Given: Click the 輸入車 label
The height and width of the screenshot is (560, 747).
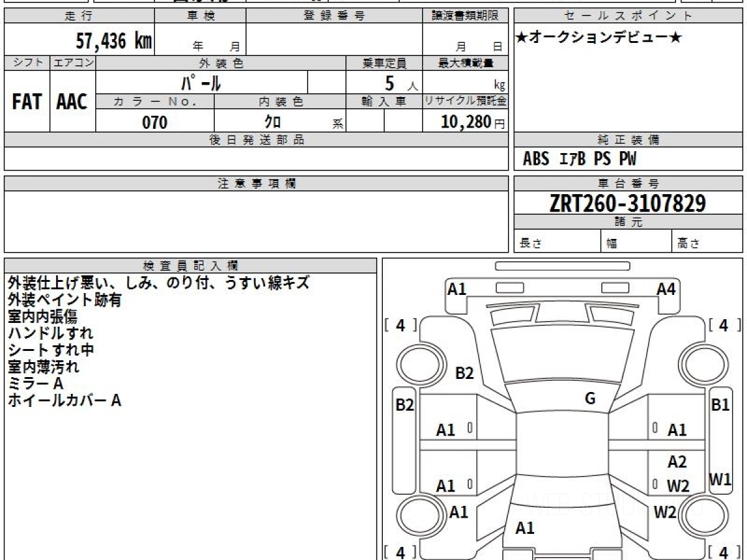Looking at the screenshot, I should coord(384,102).
